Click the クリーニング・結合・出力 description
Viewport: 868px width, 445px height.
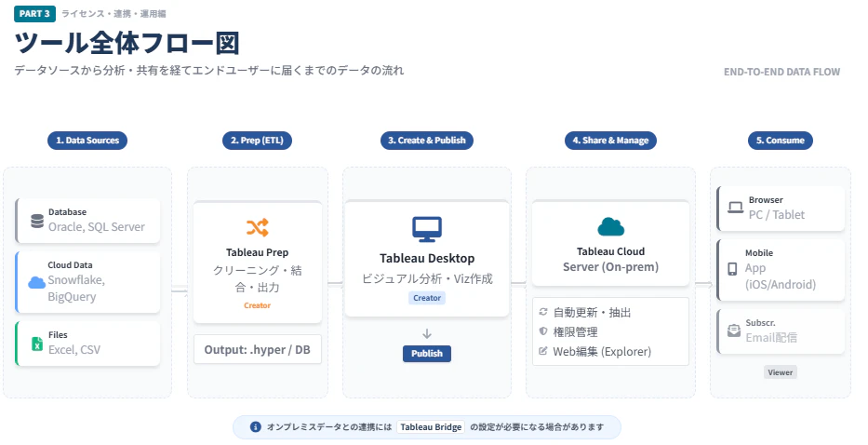(x=258, y=278)
